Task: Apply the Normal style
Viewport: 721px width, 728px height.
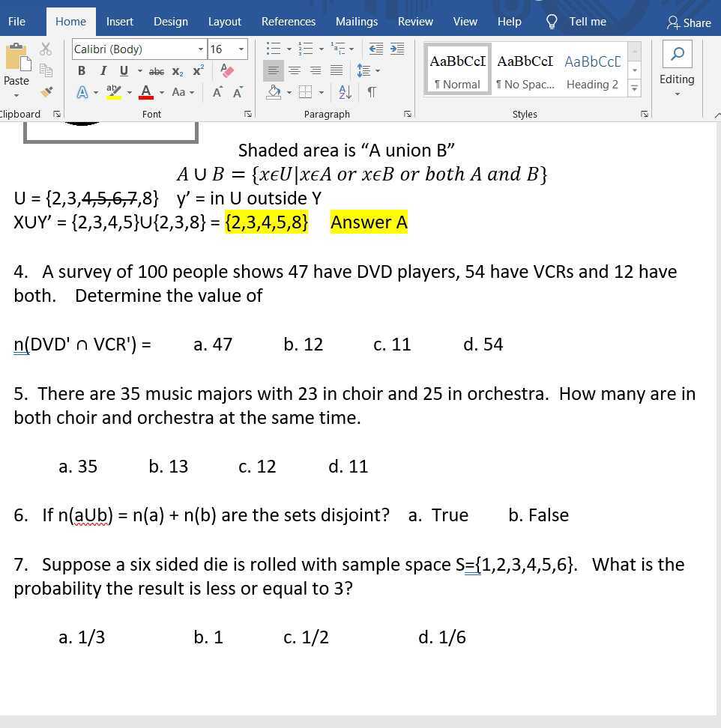Action: 458,70
